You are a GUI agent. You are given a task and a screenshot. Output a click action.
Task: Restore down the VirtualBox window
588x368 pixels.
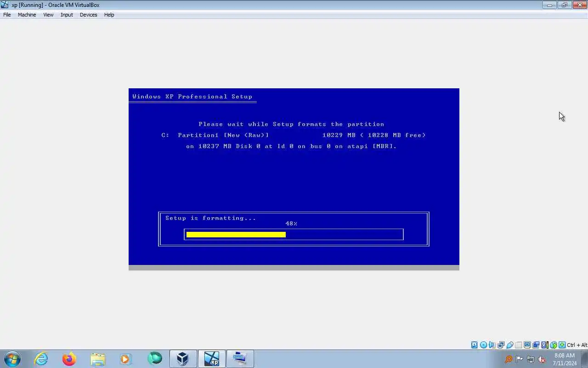point(564,5)
